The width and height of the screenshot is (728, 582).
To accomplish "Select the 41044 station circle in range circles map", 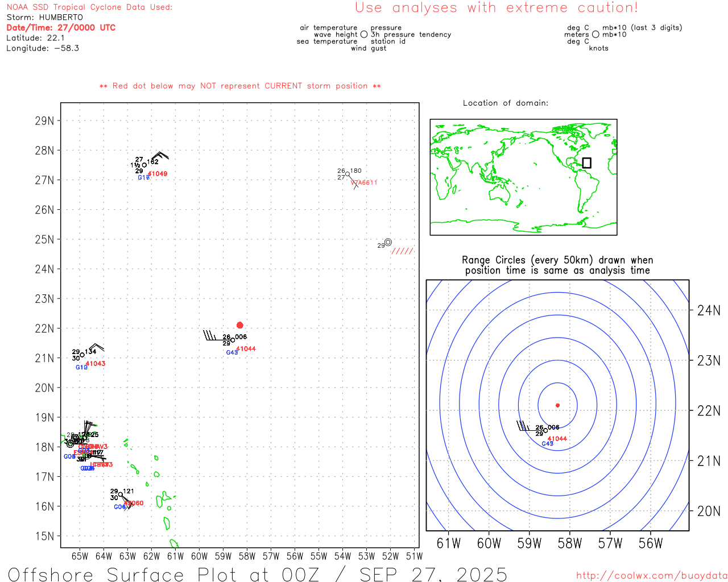I will pyautogui.click(x=545, y=430).
